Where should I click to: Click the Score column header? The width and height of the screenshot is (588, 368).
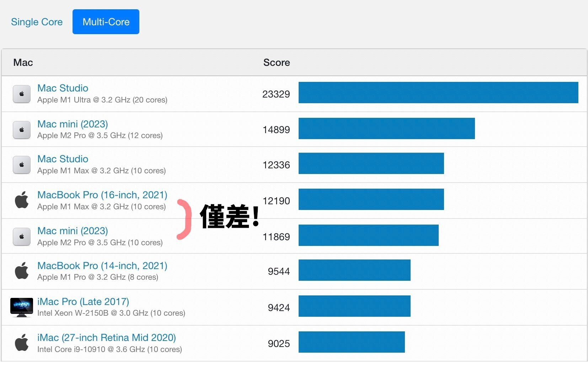(277, 62)
